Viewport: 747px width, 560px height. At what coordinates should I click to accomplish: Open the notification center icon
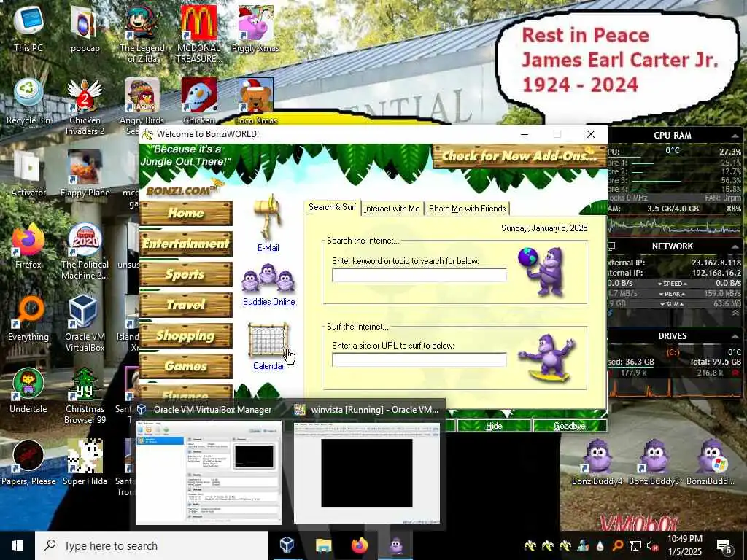tap(724, 545)
